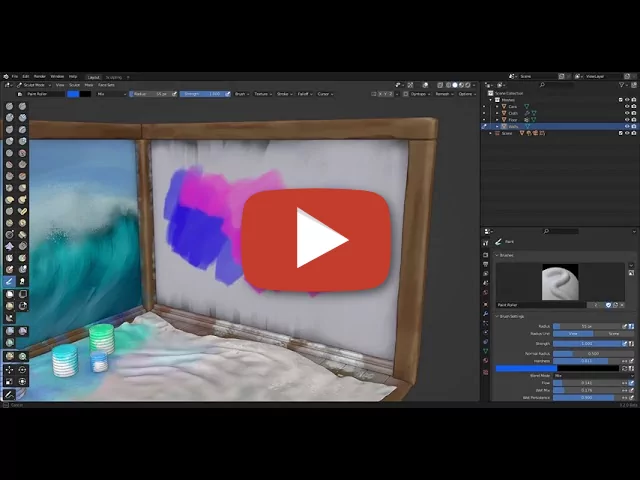This screenshot has width=640, height=480.
Task: Open the Modifiers wrench properties tab
Action: 485,314
